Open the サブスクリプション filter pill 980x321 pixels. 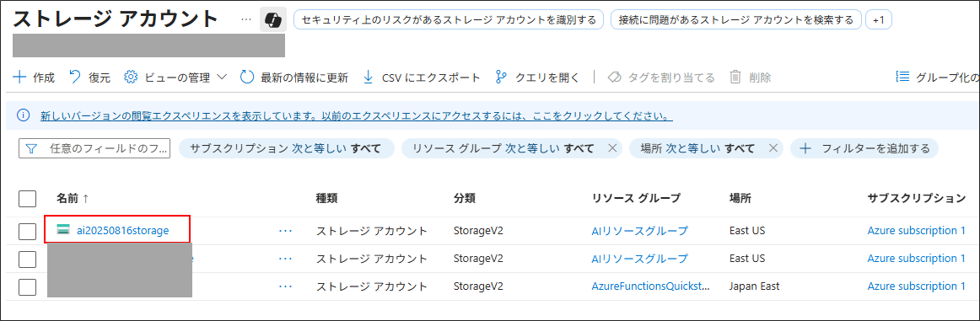click(x=286, y=148)
